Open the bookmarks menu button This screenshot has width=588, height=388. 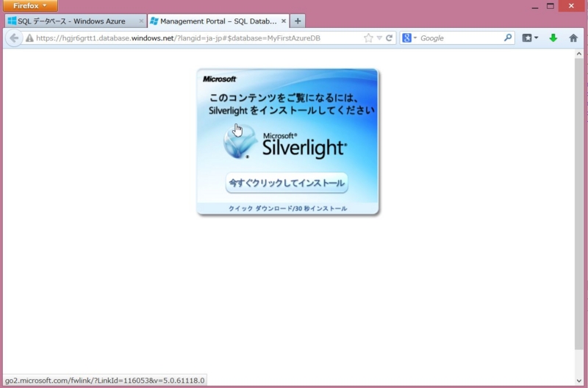coord(530,38)
